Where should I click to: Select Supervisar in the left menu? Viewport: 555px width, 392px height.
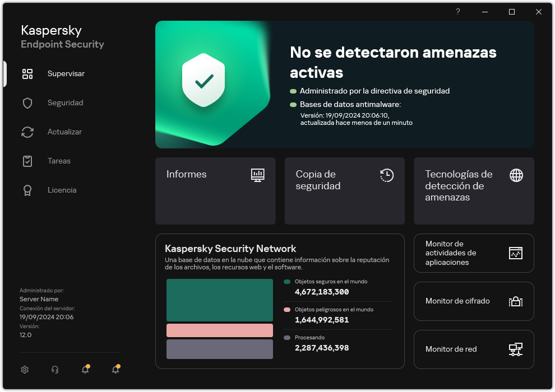pyautogui.click(x=65, y=73)
